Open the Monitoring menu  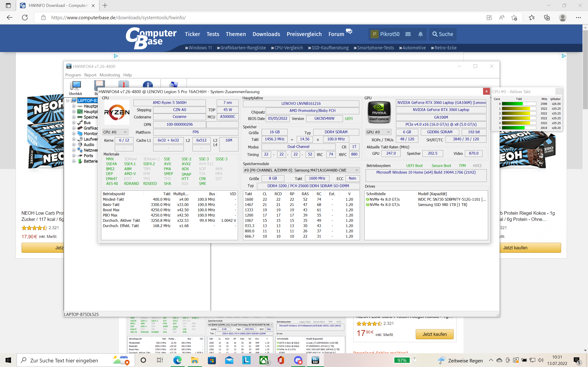[110, 75]
